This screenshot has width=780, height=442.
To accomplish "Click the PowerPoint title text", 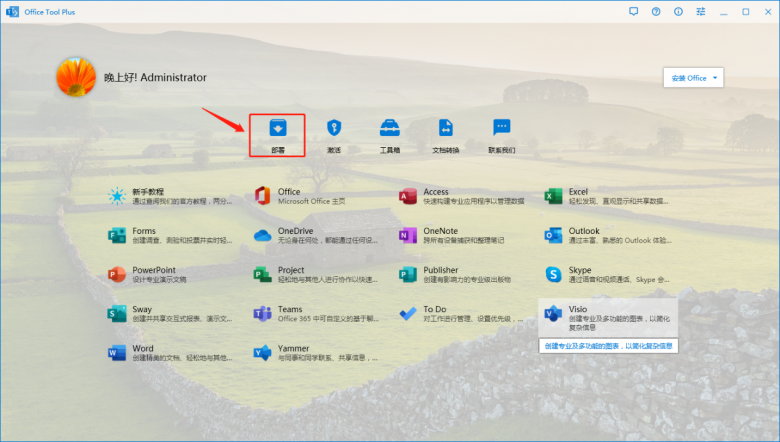I will [x=154, y=270].
